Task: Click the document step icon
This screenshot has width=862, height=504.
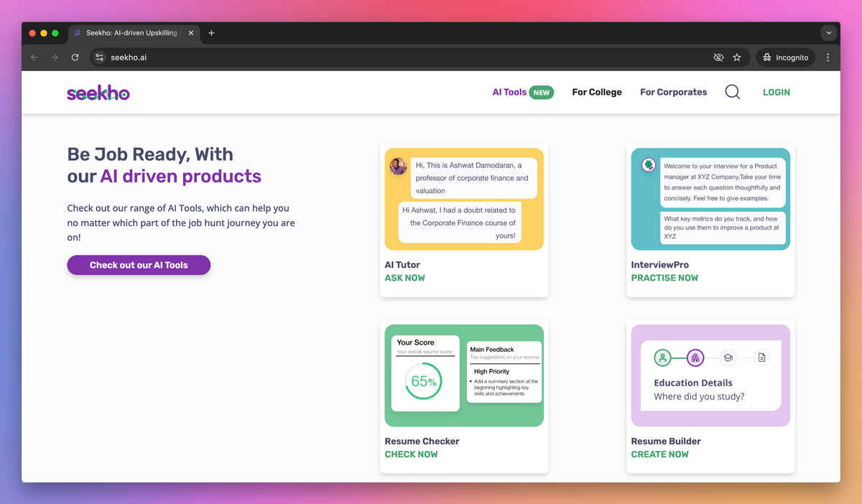Action: 761,358
